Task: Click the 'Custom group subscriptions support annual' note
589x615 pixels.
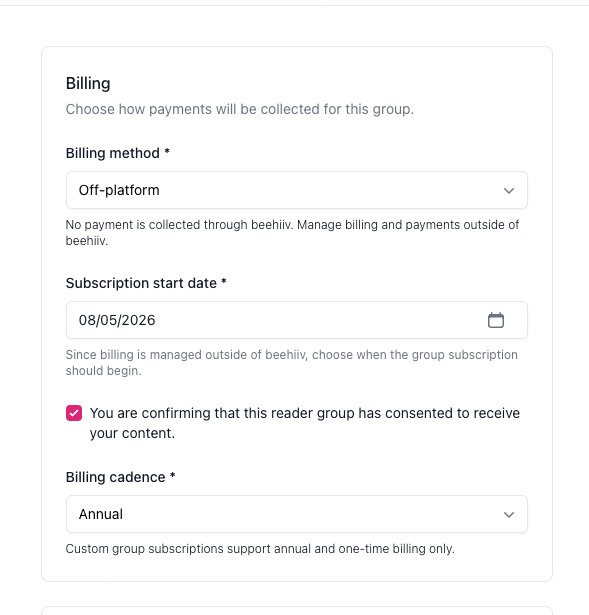Action: pos(260,549)
